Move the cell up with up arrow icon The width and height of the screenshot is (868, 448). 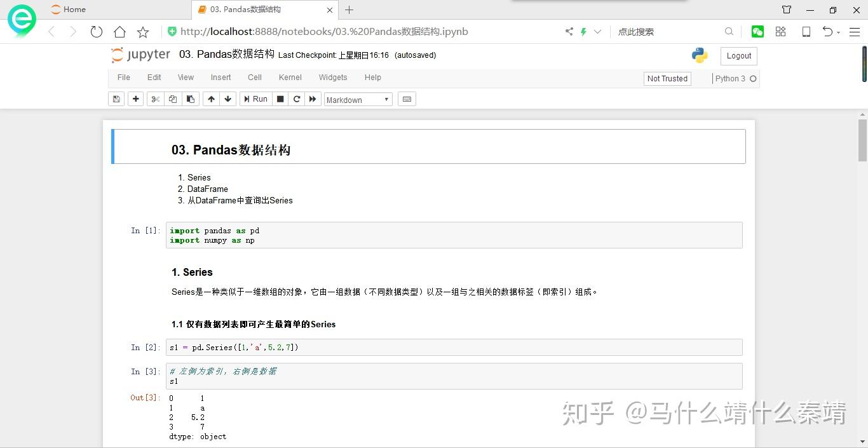click(x=211, y=98)
